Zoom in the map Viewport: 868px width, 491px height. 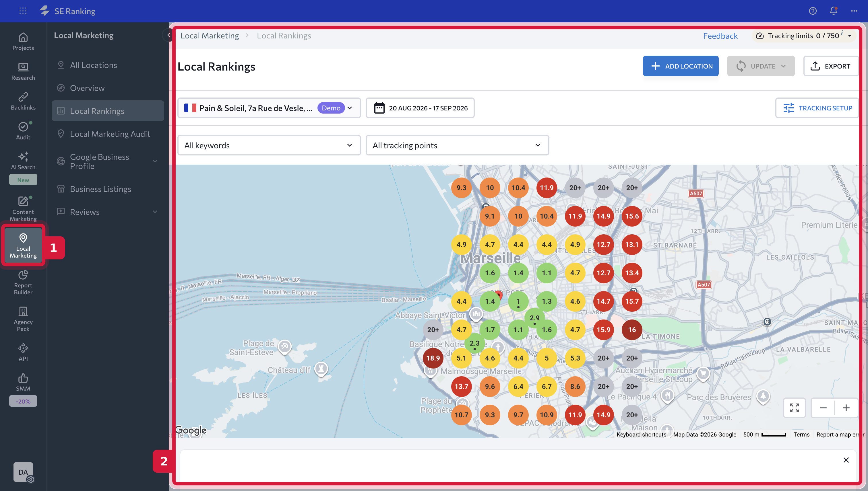tap(846, 408)
